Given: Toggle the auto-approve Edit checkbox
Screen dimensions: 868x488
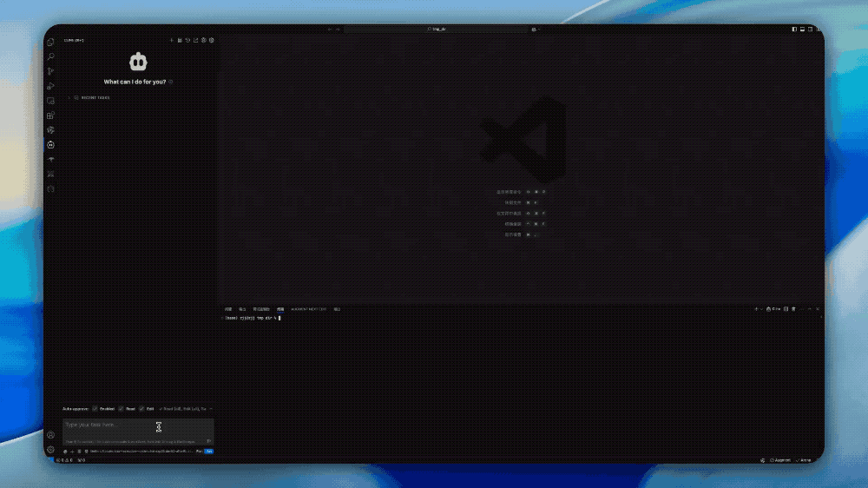Looking at the screenshot, I should click(141, 409).
